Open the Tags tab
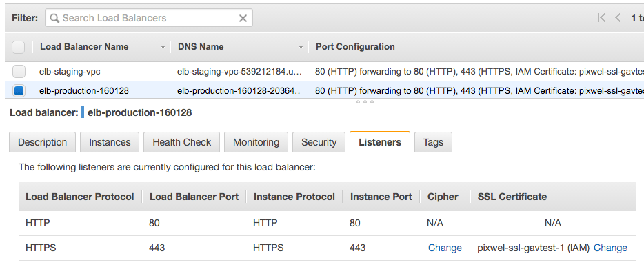644x267 pixels. 433,142
